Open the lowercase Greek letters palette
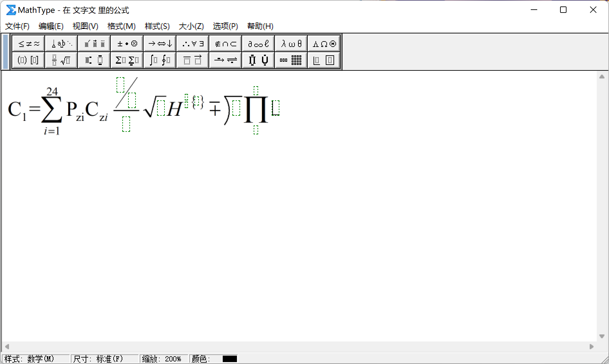The height and width of the screenshot is (364, 609). point(290,43)
